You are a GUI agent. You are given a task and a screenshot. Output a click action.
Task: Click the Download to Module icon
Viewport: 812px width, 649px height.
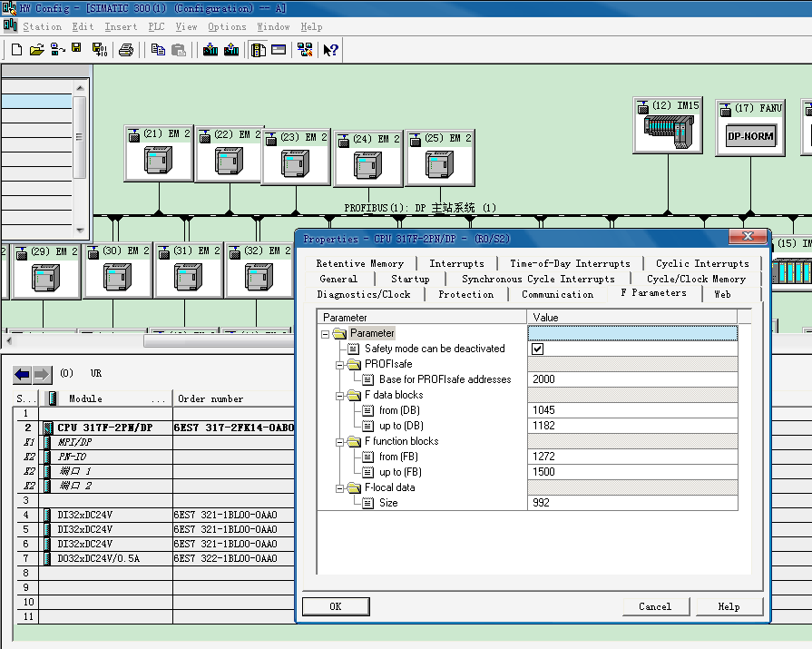click(210, 50)
